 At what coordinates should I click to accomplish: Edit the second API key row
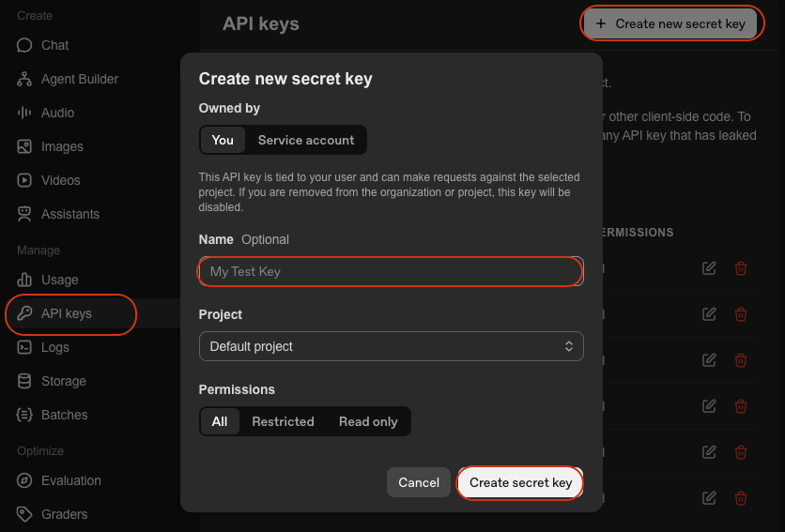point(709,314)
